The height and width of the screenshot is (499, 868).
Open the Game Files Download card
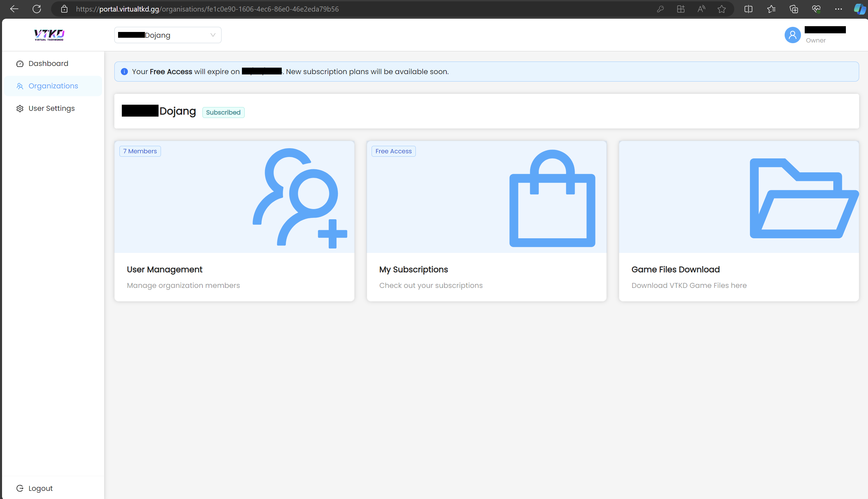675,269
